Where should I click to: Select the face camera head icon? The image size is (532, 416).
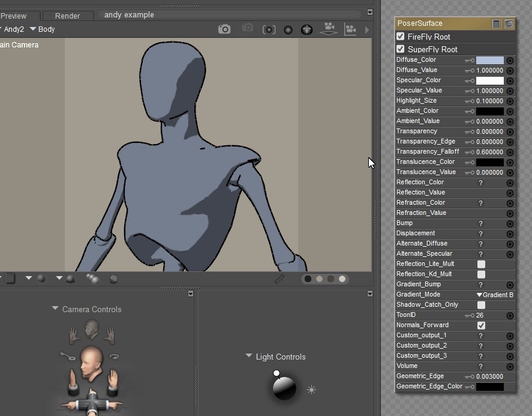click(92, 328)
